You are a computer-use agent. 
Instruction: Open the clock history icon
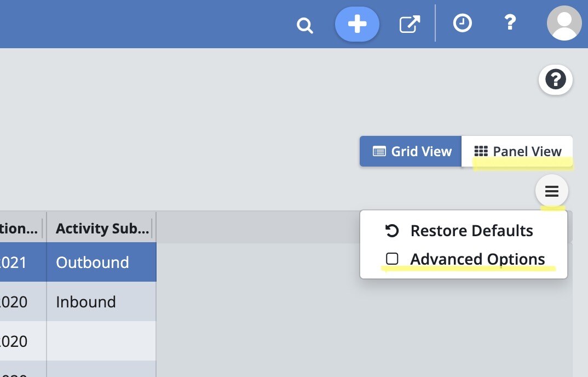463,24
